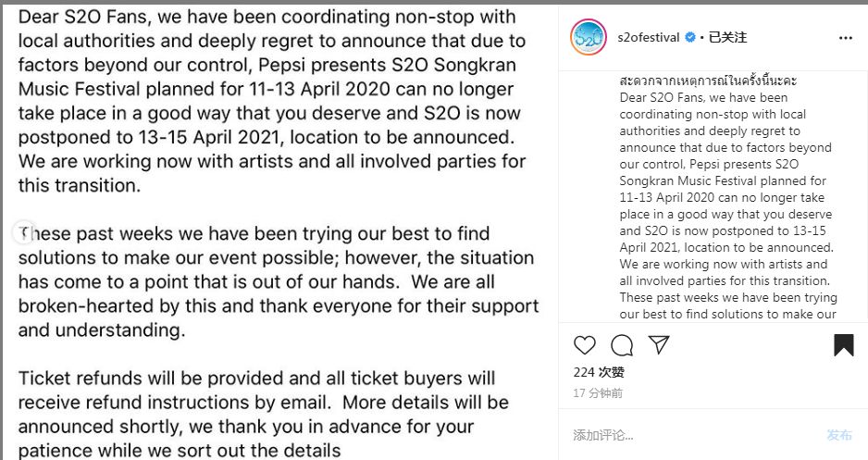This screenshot has height=460, width=868.
Task: Like the post with the heart icon
Action: [x=585, y=345]
